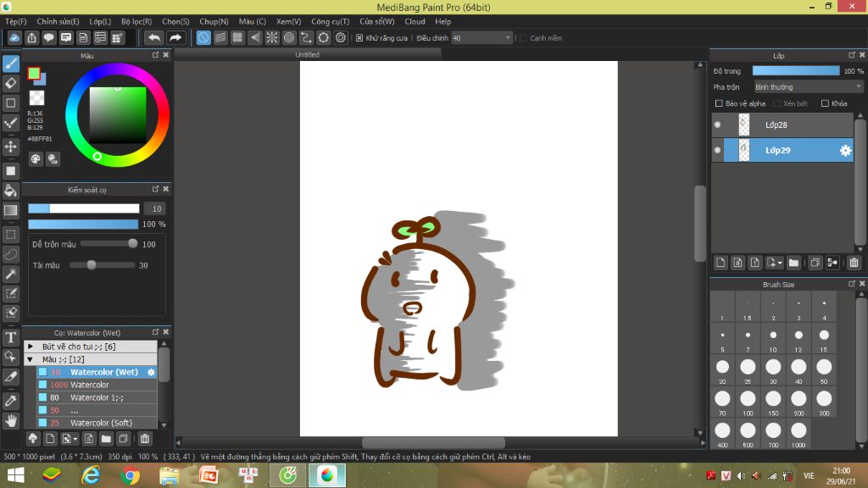The image size is (868, 488).
Task: Expand the Bút vẽ cho tui brush group
Action: click(x=31, y=347)
